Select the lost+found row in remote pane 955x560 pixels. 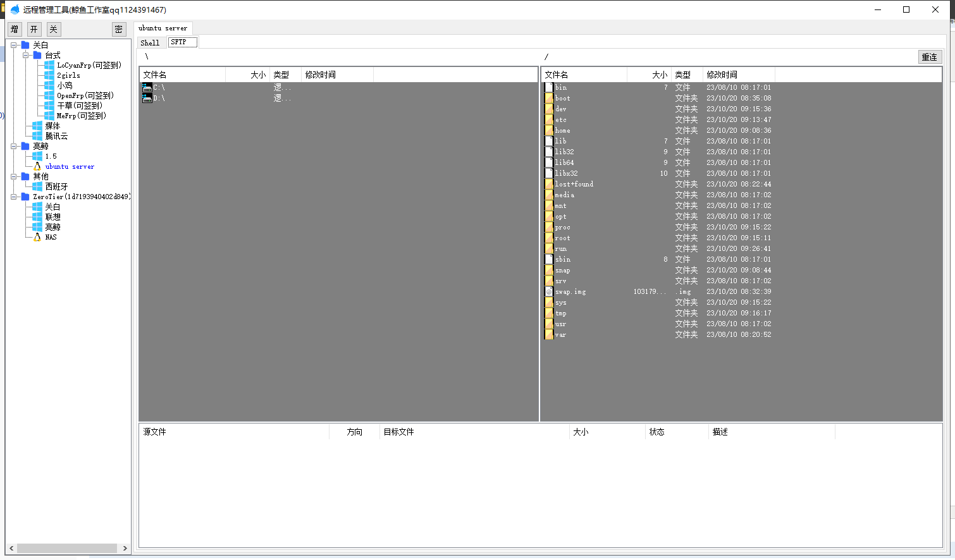tap(742, 184)
